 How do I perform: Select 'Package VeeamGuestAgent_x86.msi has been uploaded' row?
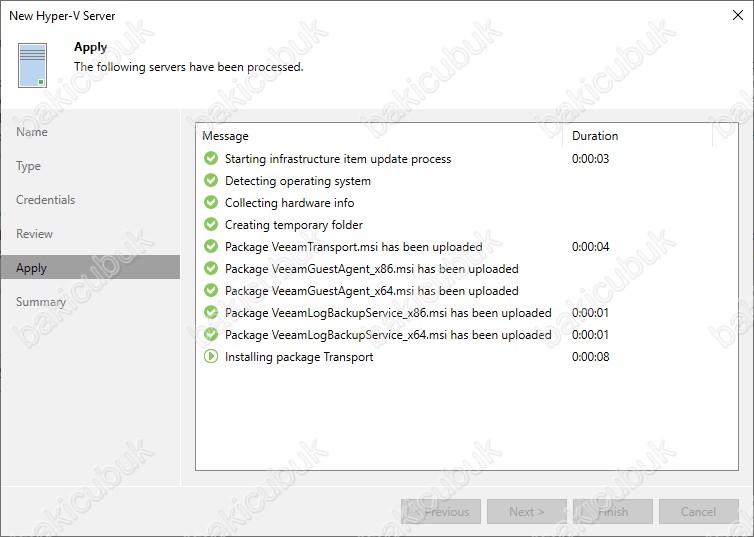(x=466, y=269)
